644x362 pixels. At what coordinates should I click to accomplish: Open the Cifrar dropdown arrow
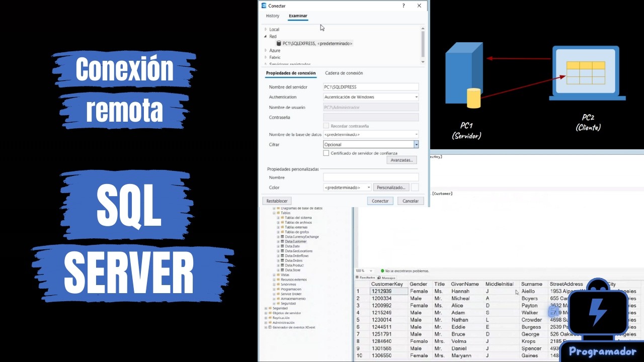(x=417, y=145)
